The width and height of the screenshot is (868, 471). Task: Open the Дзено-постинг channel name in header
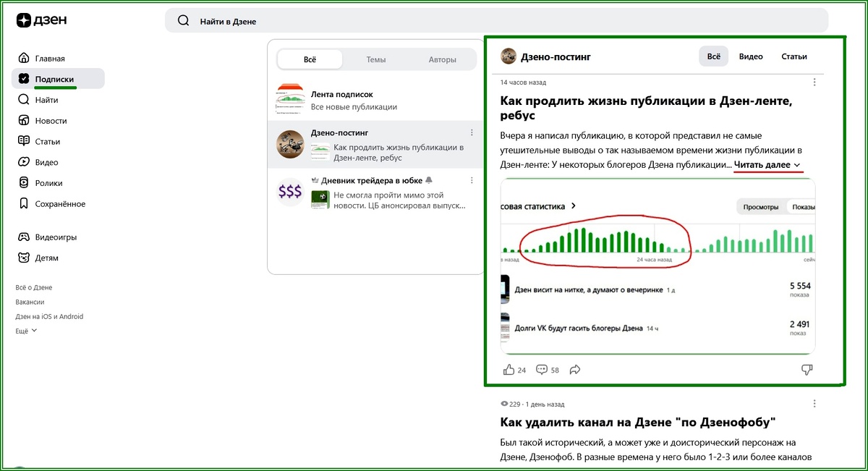click(x=556, y=56)
